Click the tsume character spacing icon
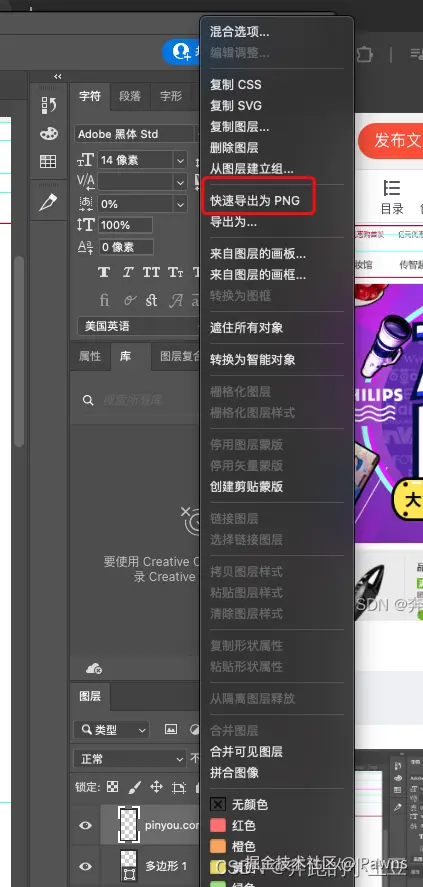Viewport: 423px width, 887px height. [x=85, y=204]
